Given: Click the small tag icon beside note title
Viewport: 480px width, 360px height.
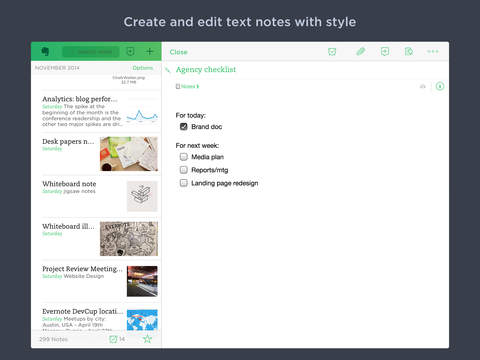Looking at the screenshot, I should (168, 70).
